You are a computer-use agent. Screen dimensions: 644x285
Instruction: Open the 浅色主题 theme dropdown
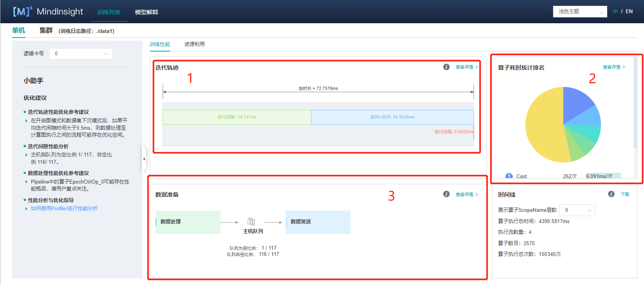[x=580, y=12]
